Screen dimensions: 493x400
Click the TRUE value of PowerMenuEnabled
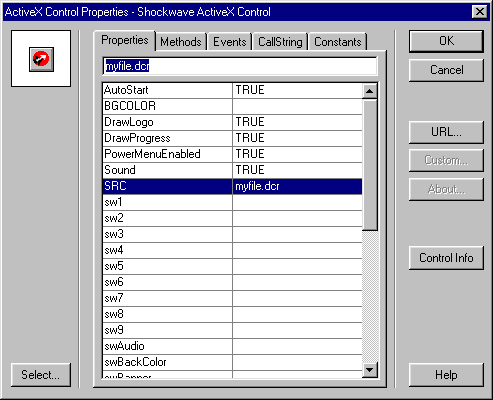point(250,154)
